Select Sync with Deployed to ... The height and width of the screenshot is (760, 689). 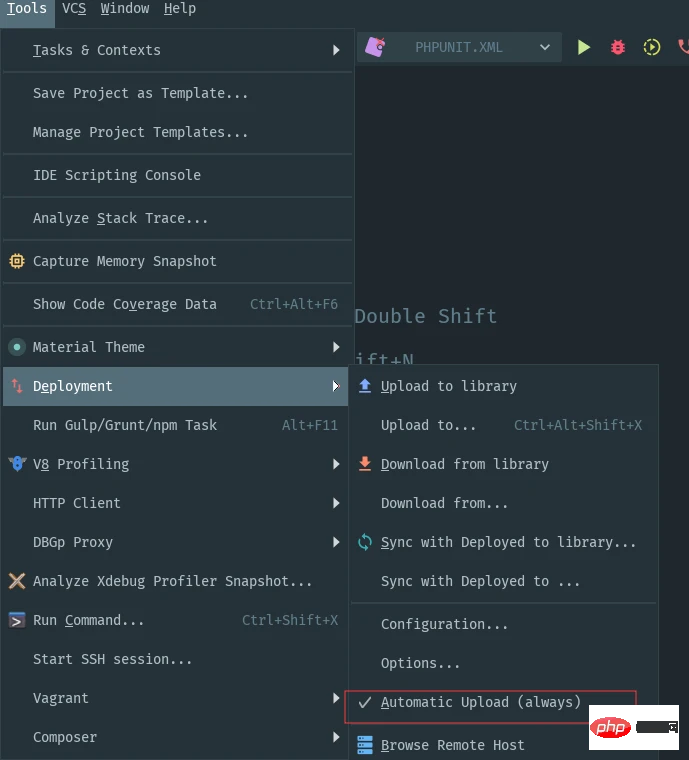[x=504, y=581]
